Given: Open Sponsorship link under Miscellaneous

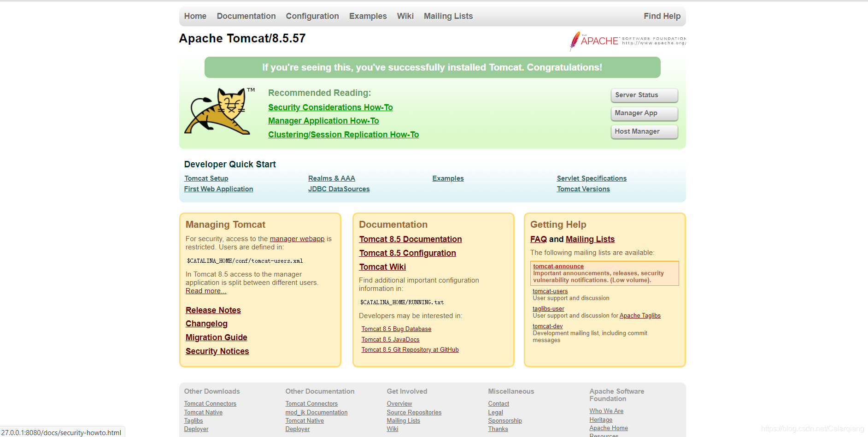Looking at the screenshot, I should click(x=505, y=421).
